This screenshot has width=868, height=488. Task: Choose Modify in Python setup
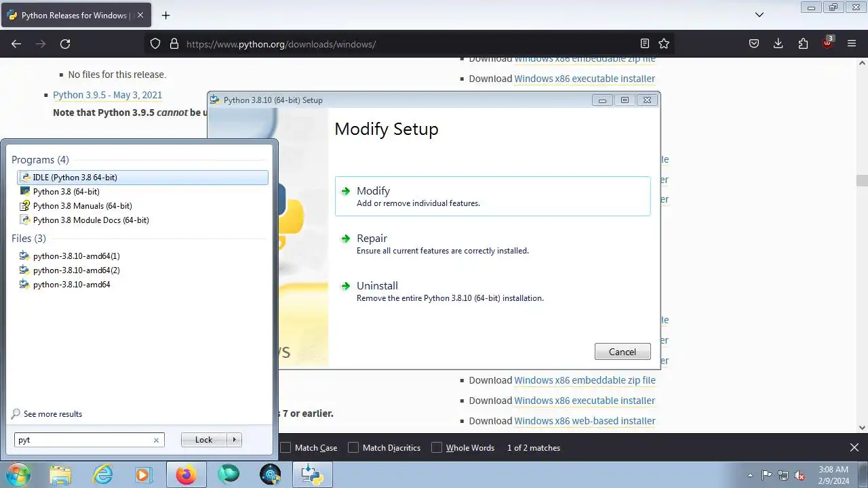coord(492,197)
